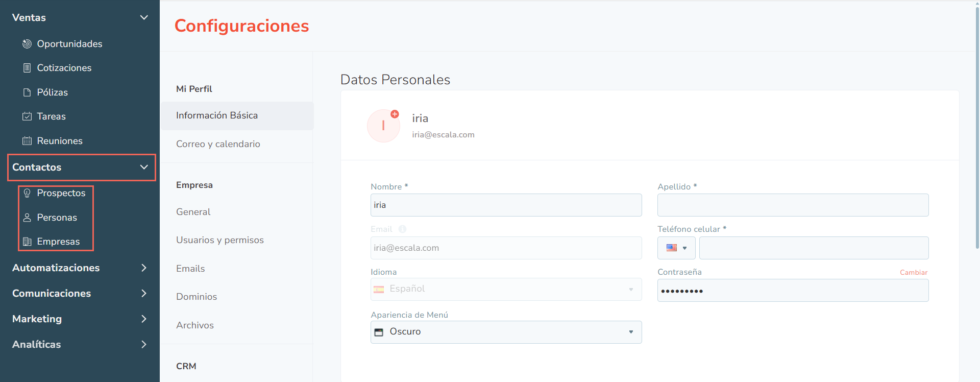980x382 pixels.
Task: Click the Empresas building icon
Action: click(x=27, y=242)
